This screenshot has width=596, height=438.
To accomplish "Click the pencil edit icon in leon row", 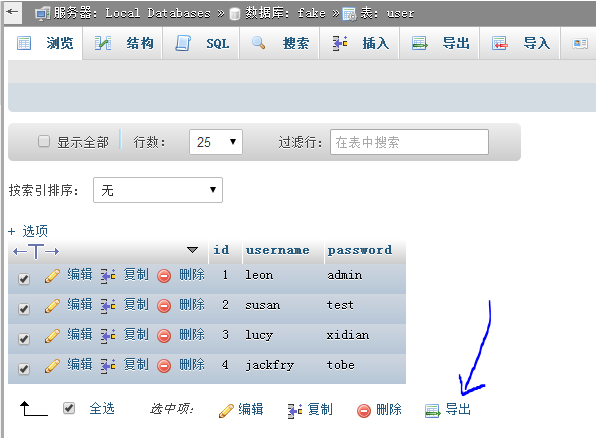I will pyautogui.click(x=52, y=276).
